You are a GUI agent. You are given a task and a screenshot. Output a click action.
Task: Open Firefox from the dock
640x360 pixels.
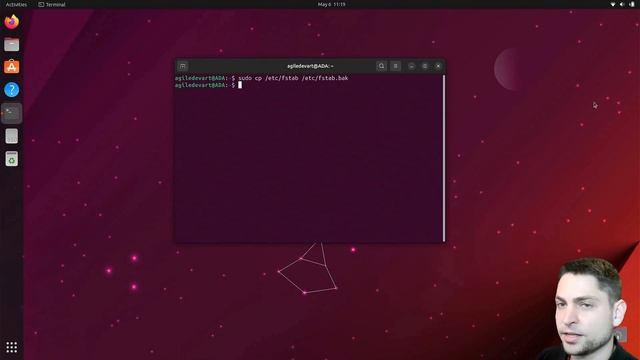click(x=11, y=22)
